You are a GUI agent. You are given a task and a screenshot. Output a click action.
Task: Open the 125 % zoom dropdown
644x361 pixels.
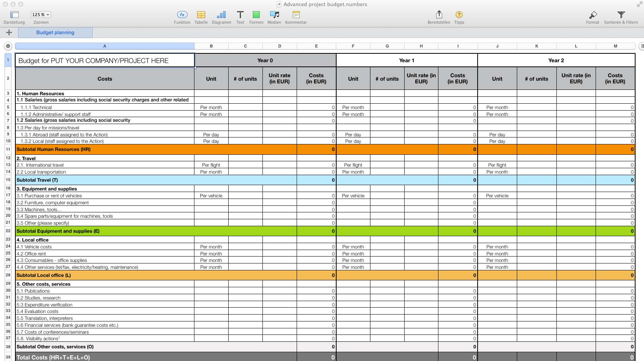click(41, 15)
